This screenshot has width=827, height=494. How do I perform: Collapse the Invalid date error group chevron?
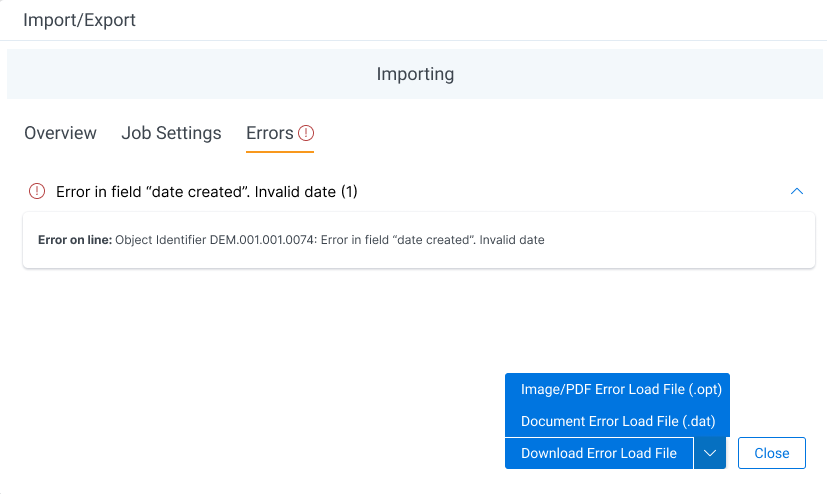tap(797, 191)
